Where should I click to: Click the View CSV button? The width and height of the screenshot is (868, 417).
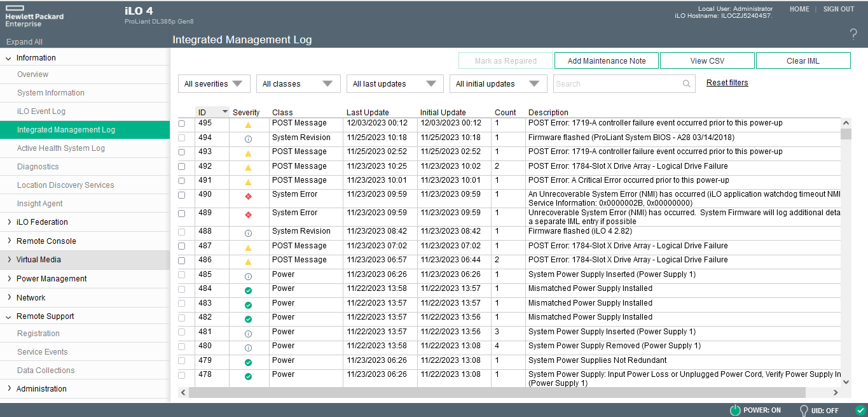tap(707, 60)
